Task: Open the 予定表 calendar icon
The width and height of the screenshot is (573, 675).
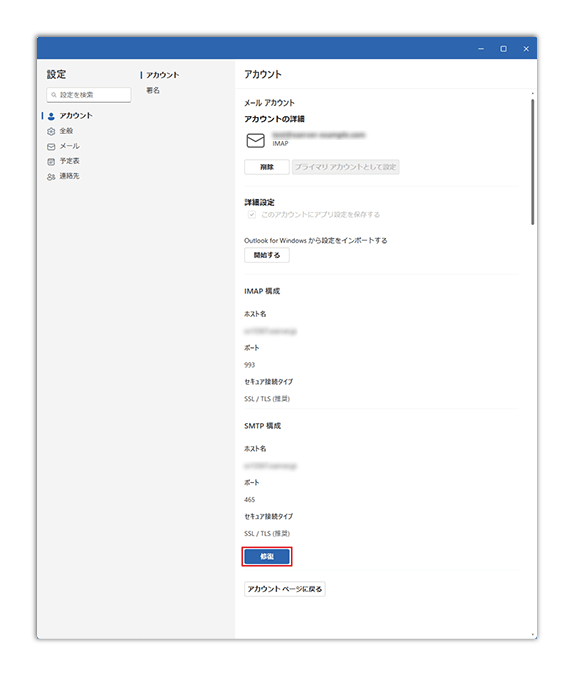Action: tap(51, 162)
